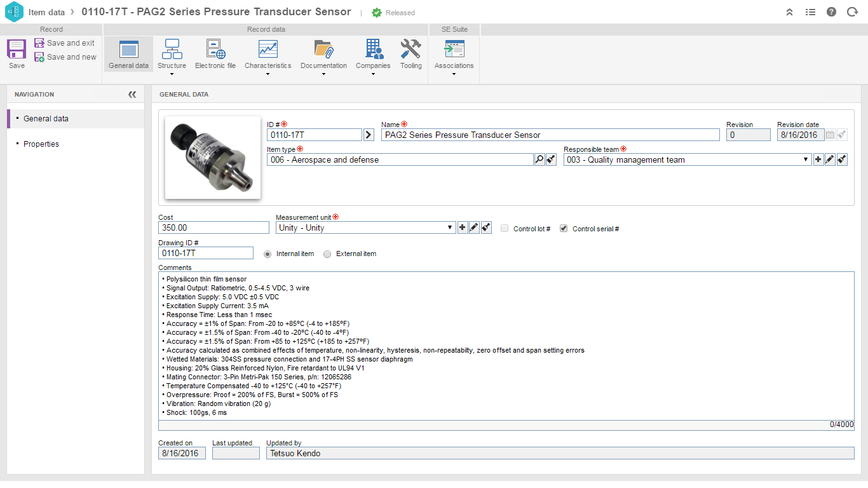This screenshot has width=868, height=488.
Task: Click Save and new
Action: (x=65, y=57)
